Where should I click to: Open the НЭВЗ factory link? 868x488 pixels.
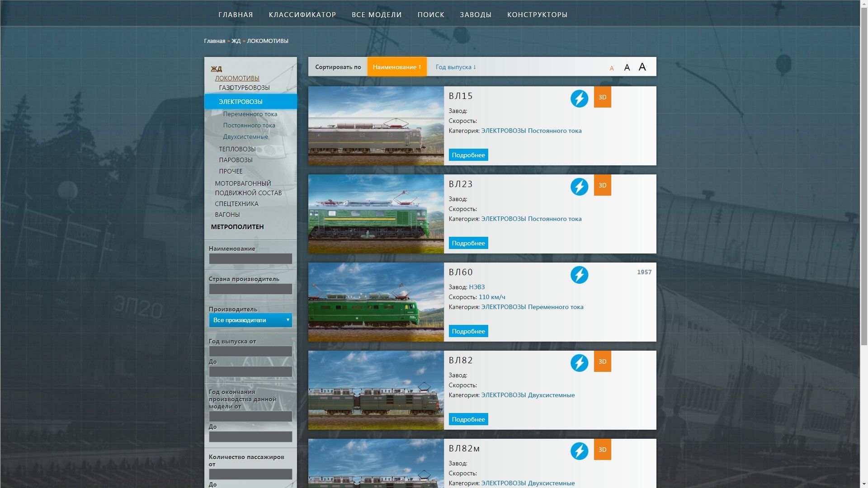[x=476, y=287]
